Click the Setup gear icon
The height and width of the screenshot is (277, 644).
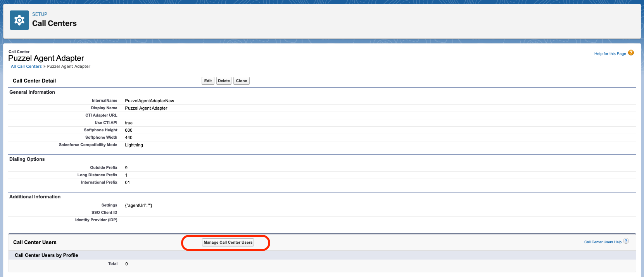click(x=19, y=20)
